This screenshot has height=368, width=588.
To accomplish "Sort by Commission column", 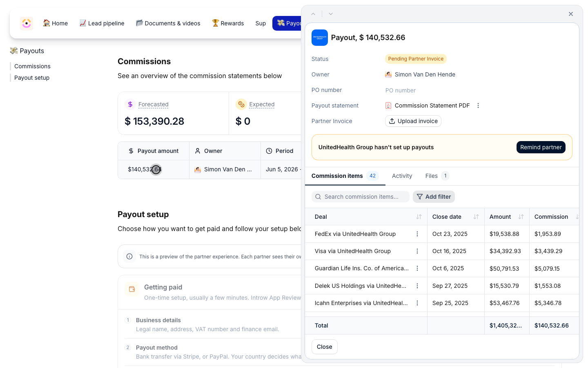I will [x=577, y=217].
